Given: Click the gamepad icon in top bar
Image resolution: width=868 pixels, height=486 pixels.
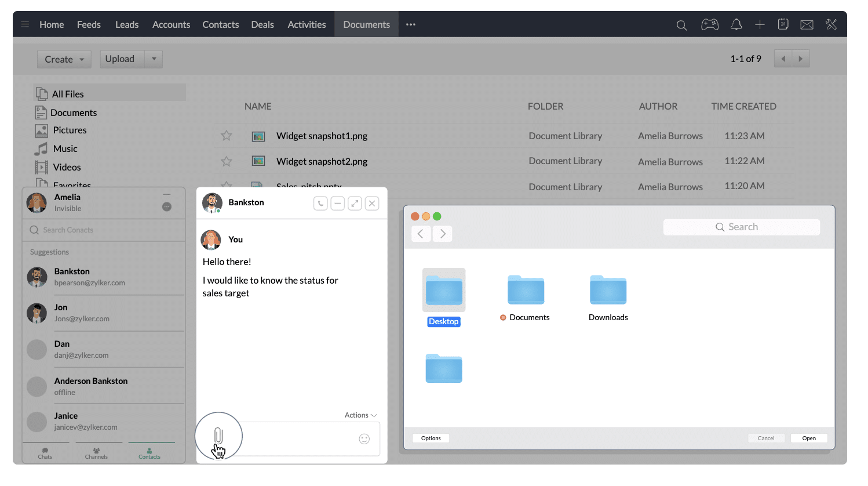Looking at the screenshot, I should click(710, 24).
